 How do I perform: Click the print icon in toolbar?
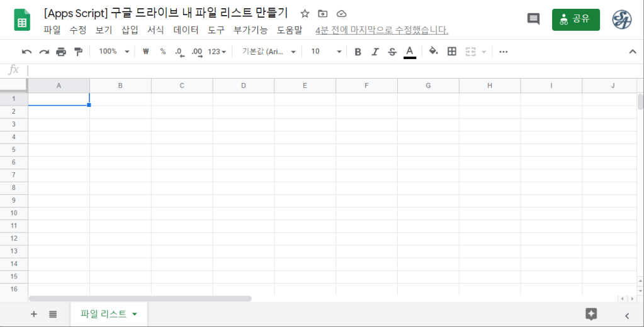click(61, 52)
